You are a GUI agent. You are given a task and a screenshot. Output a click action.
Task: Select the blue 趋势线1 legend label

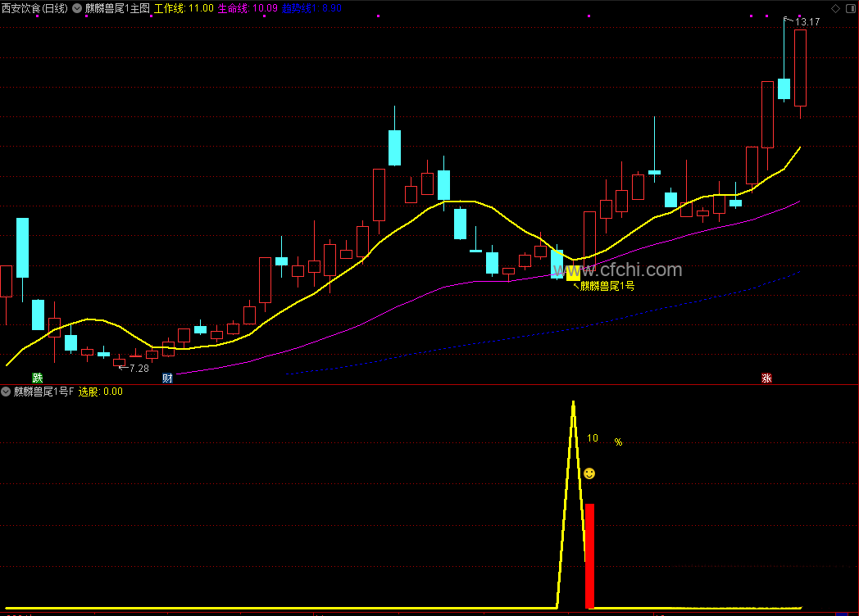[300, 8]
